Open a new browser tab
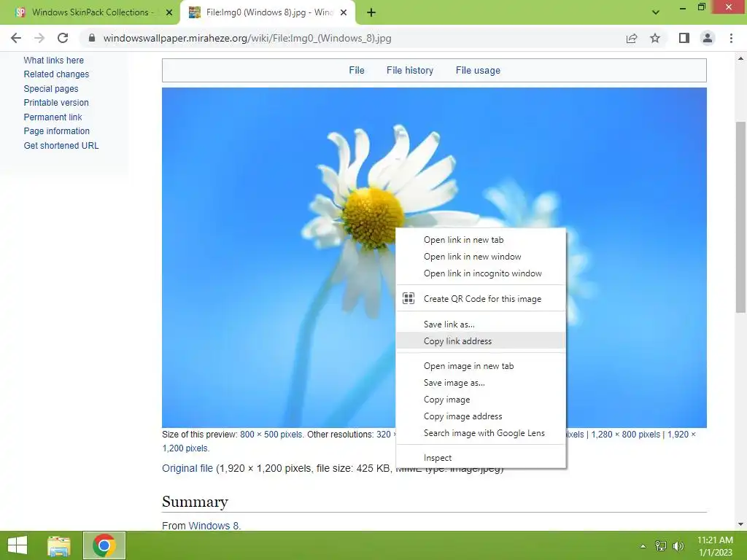747x560 pixels. pos(371,13)
